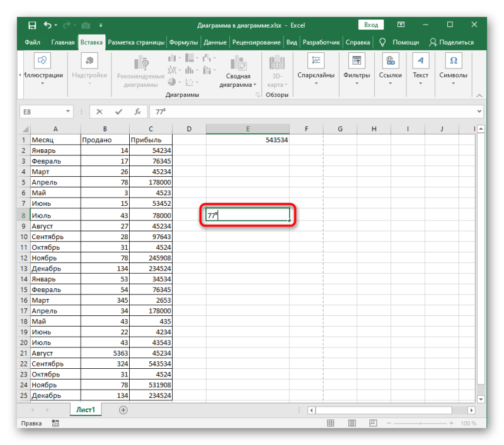Screen dimensions: 504x445
Task: Go to the Данные tab
Action: click(x=215, y=42)
